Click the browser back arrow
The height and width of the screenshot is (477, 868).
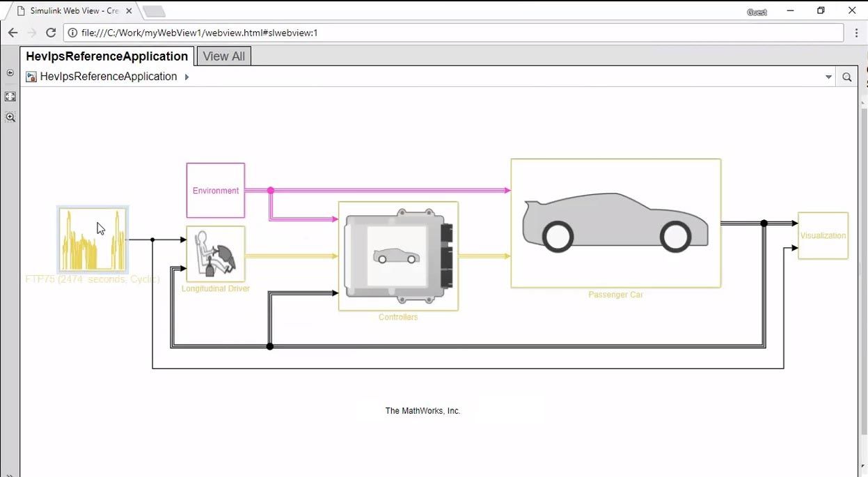click(13, 33)
